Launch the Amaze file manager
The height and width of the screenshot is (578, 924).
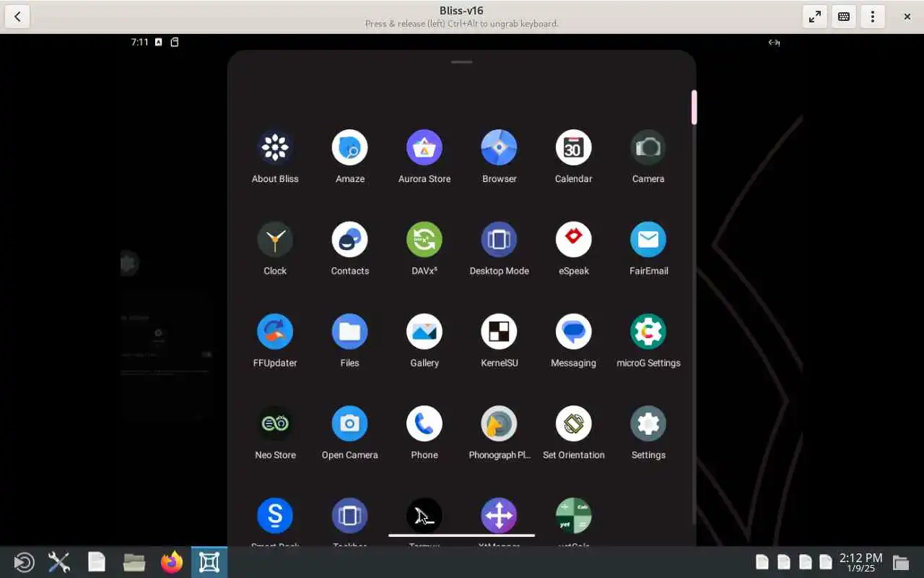click(350, 148)
